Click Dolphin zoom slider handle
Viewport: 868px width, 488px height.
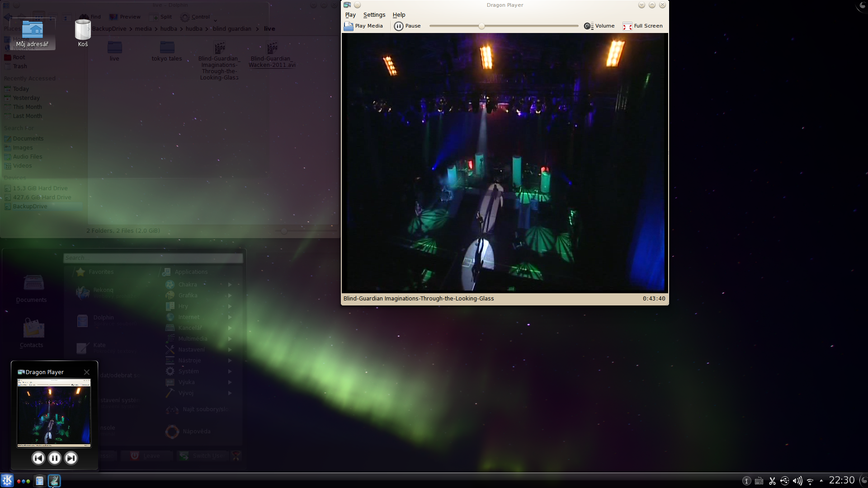pos(284,231)
